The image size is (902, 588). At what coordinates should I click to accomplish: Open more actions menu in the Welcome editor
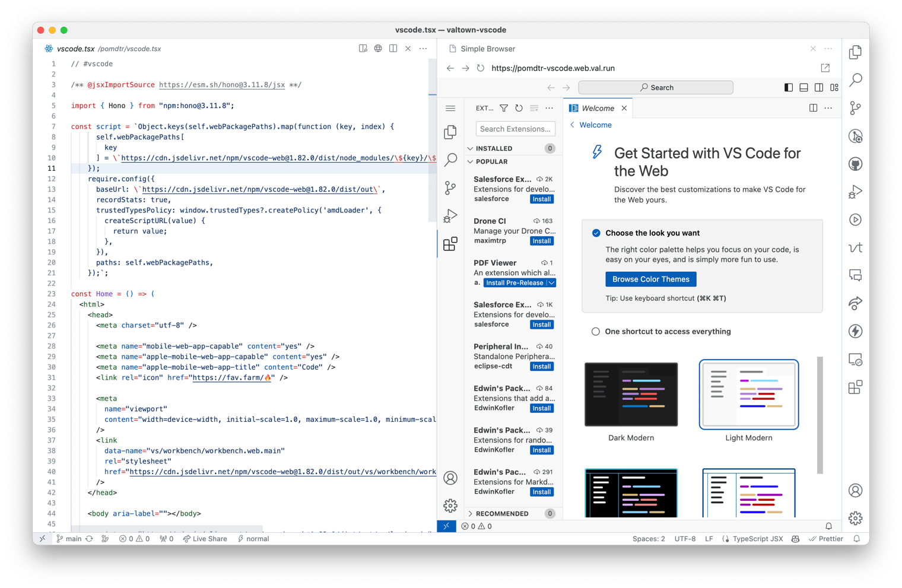click(828, 108)
